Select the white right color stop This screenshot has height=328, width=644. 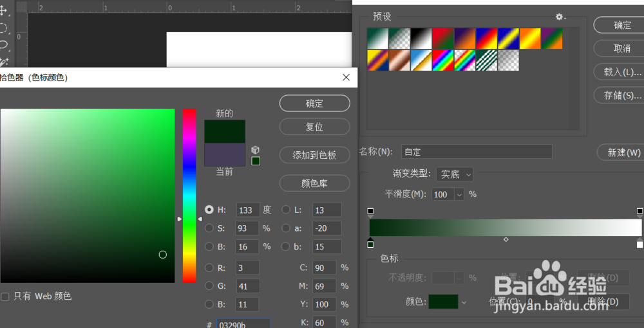coord(639,242)
